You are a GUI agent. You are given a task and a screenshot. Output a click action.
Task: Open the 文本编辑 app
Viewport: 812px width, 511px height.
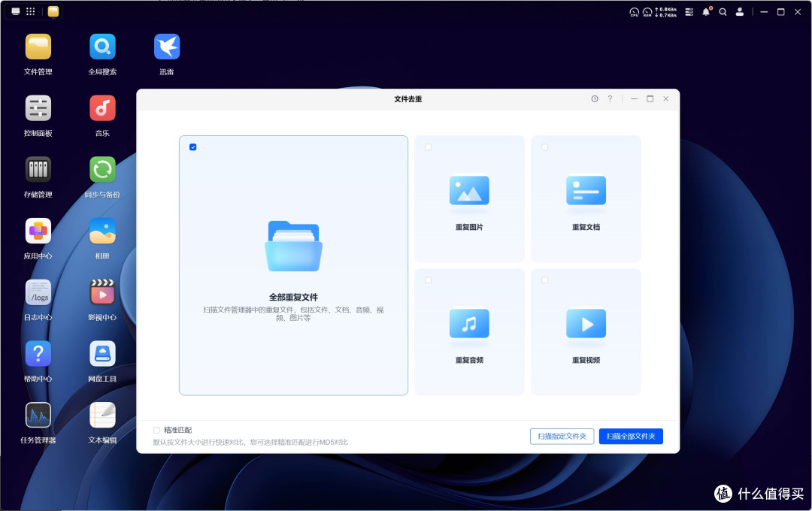point(102,416)
